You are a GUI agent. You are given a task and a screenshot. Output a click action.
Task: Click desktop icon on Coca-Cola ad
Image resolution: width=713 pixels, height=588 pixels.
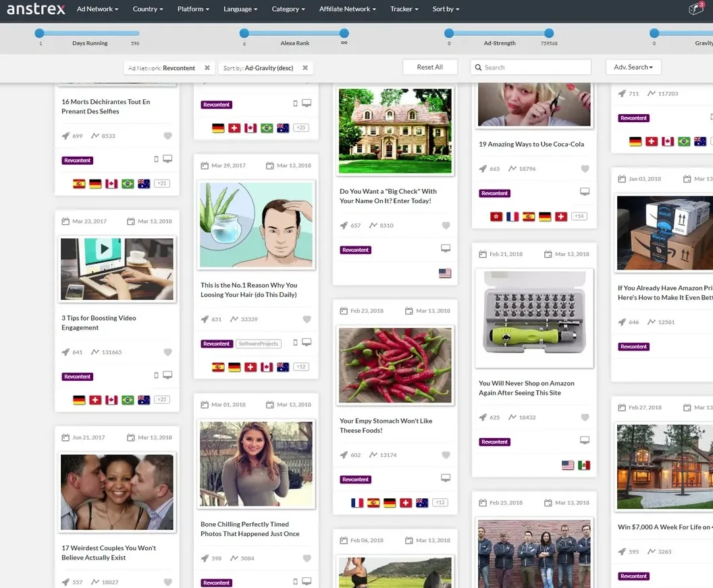point(585,192)
